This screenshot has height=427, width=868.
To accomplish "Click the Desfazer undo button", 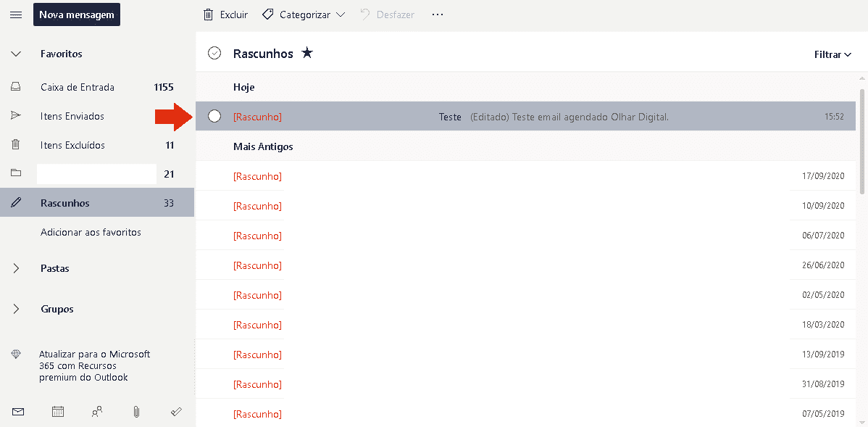I will click(x=388, y=15).
